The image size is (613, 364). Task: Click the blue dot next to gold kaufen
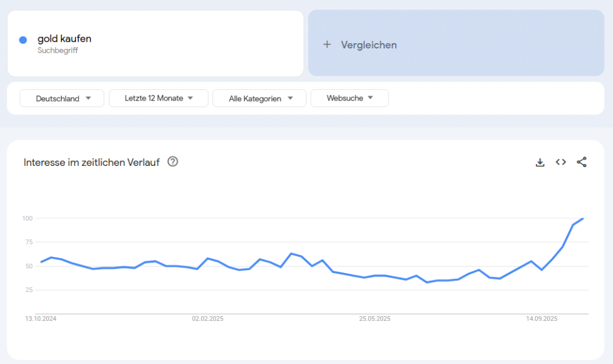(23, 40)
